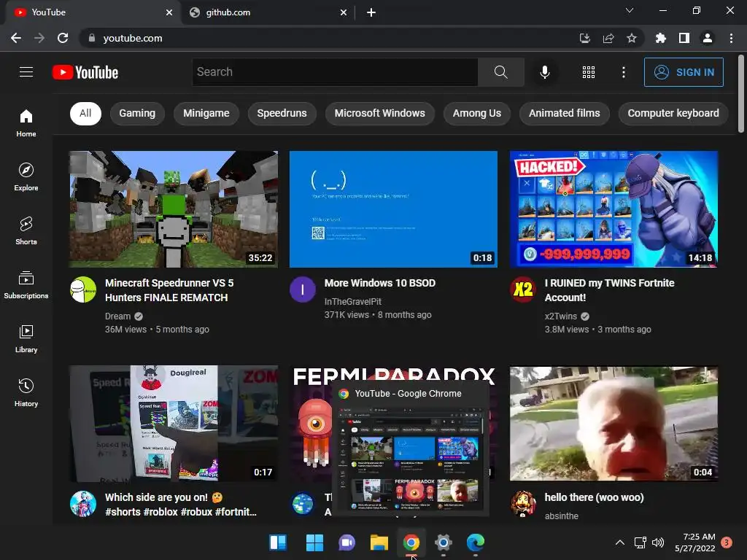Screen dimensions: 747x560
Task: Click the x2Twins channel avatar
Action: [x=522, y=289]
